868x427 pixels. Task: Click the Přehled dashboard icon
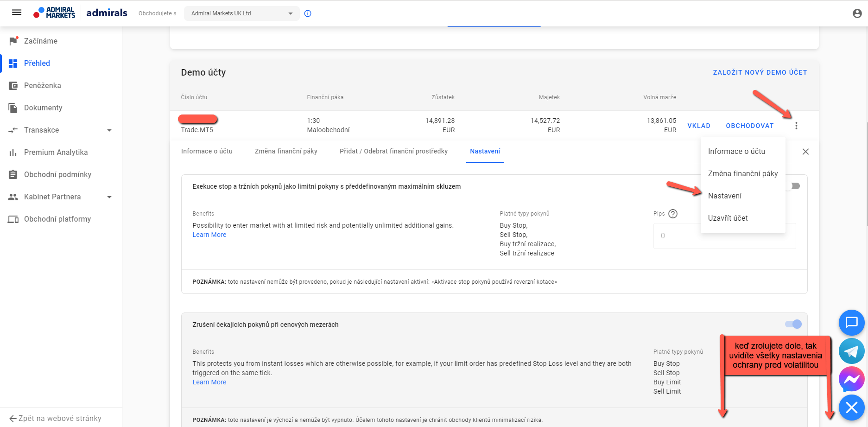click(13, 63)
